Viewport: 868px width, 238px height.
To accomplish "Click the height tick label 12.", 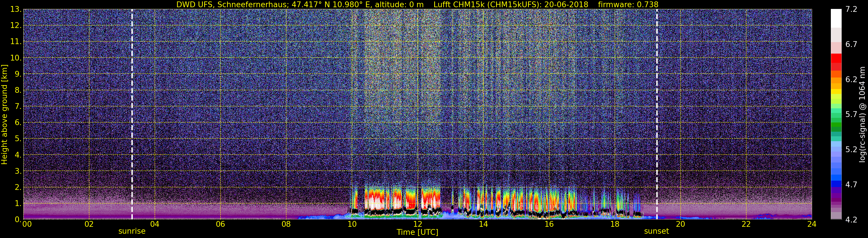I will 16,25.
